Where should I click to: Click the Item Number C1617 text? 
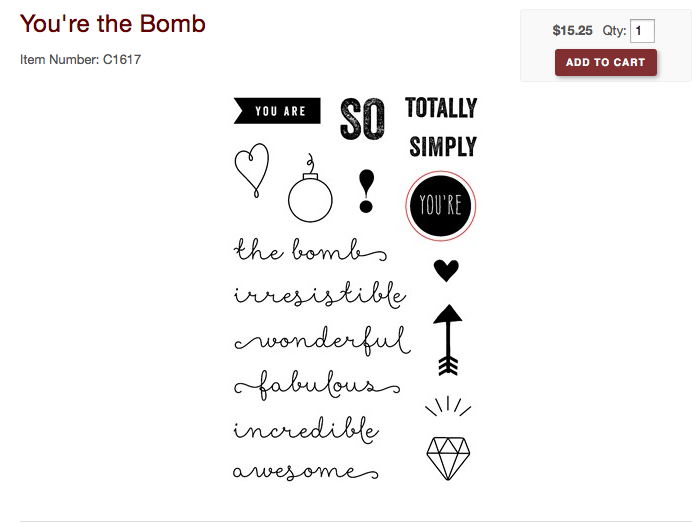(80, 60)
